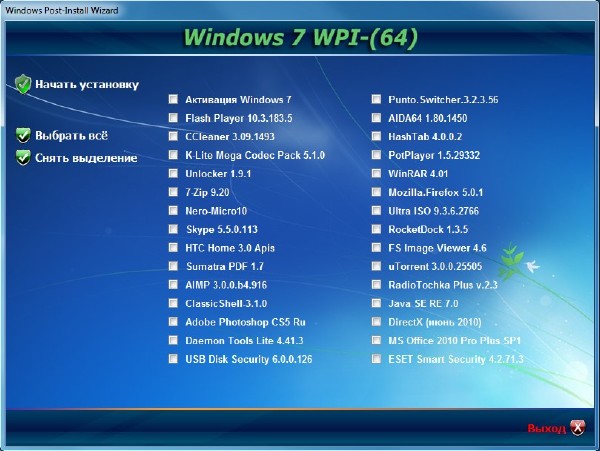Image resolution: width=600 pixels, height=451 pixels.
Task: Select the WinRAR 4.01 checkbox
Action: click(376, 174)
